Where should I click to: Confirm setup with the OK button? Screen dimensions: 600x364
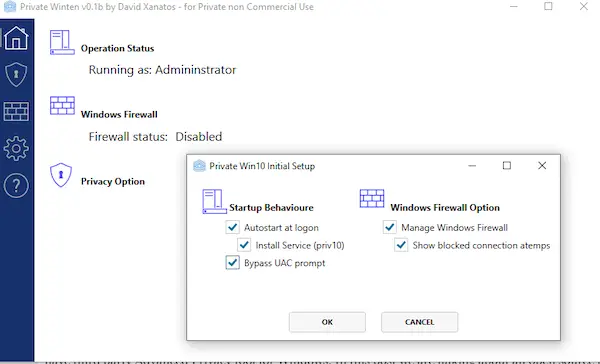click(327, 322)
